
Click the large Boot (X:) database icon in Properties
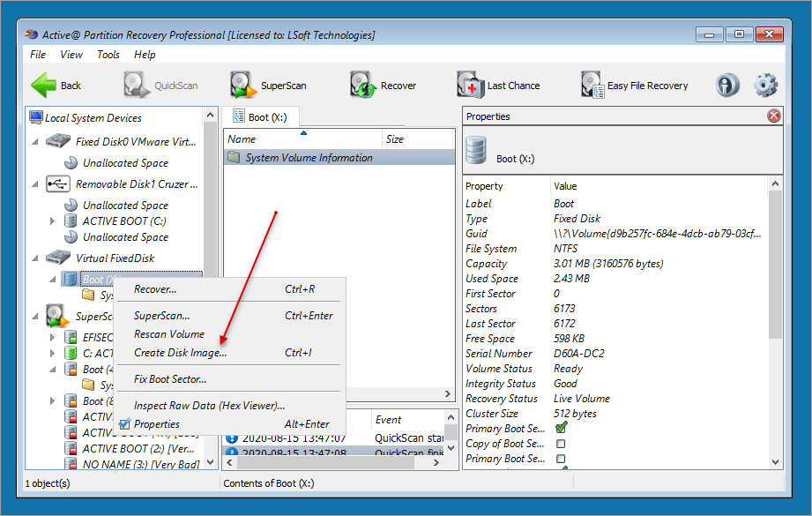tap(476, 150)
